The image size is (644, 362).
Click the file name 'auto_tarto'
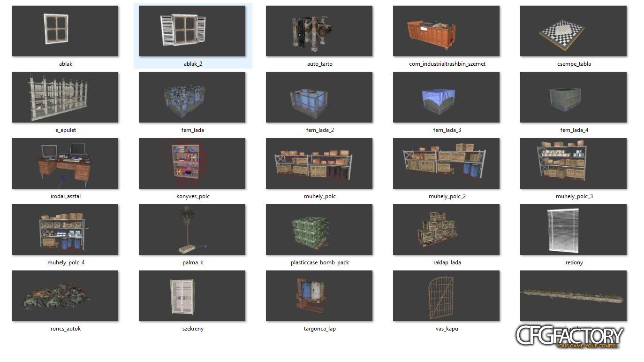[x=320, y=64]
